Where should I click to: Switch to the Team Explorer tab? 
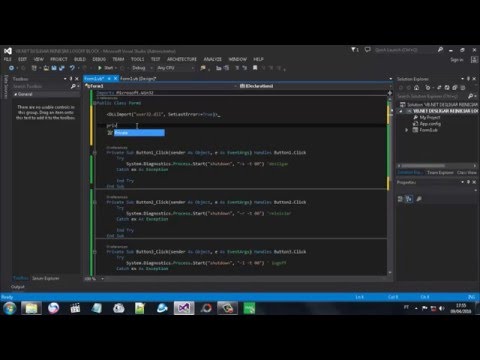tap(440, 172)
